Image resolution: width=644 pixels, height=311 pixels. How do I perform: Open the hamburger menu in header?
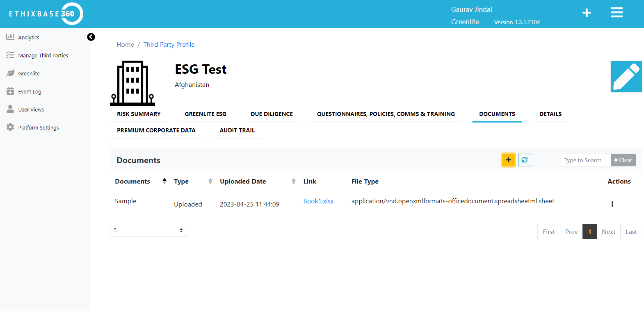pos(617,12)
